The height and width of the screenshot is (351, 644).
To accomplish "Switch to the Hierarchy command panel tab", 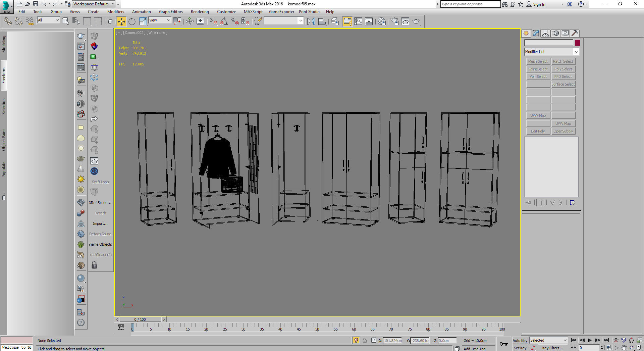I will 545,33.
